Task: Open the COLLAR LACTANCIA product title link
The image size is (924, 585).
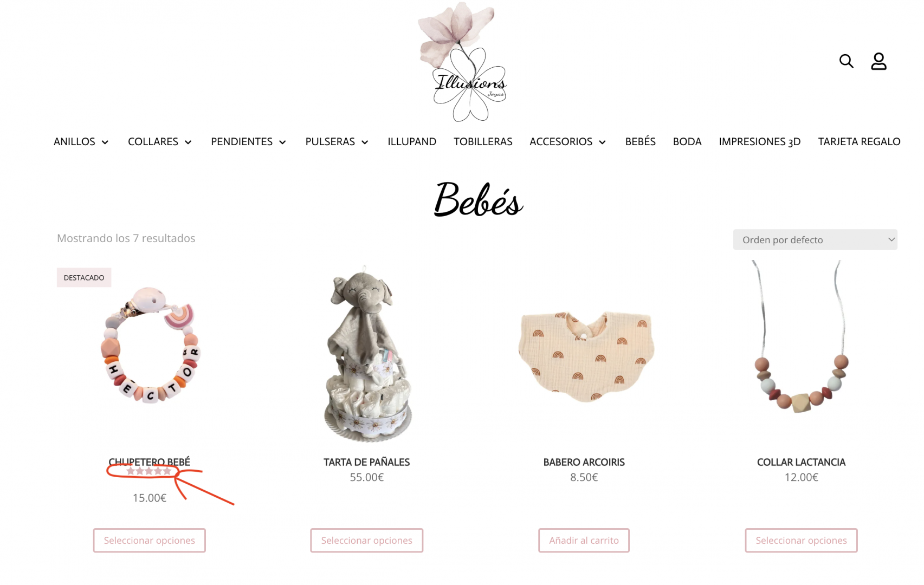Action: (801, 462)
